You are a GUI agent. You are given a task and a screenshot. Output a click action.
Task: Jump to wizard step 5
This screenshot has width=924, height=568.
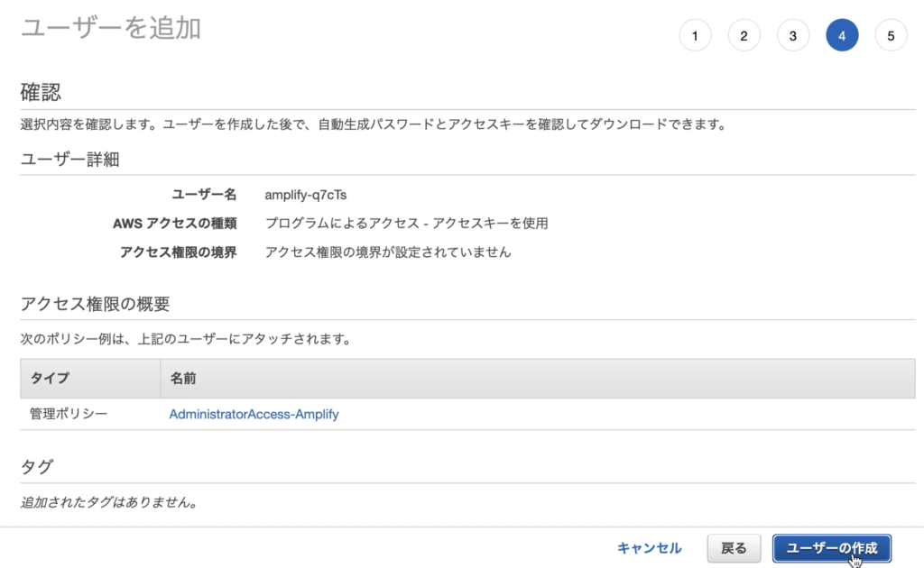[891, 35]
